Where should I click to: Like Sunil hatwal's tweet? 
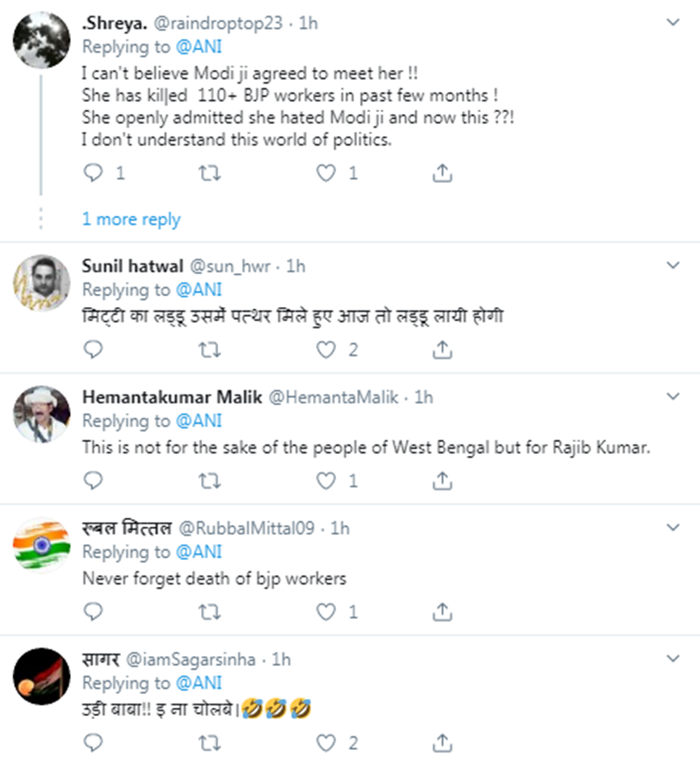tap(327, 350)
